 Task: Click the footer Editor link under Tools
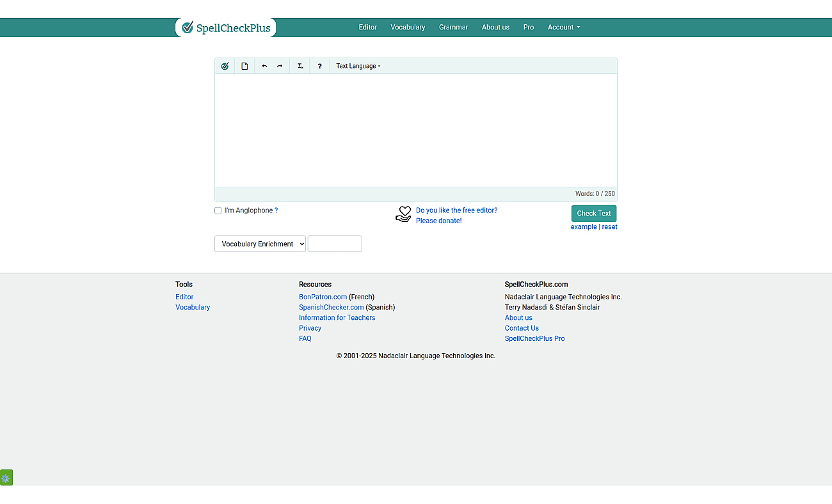point(184,297)
